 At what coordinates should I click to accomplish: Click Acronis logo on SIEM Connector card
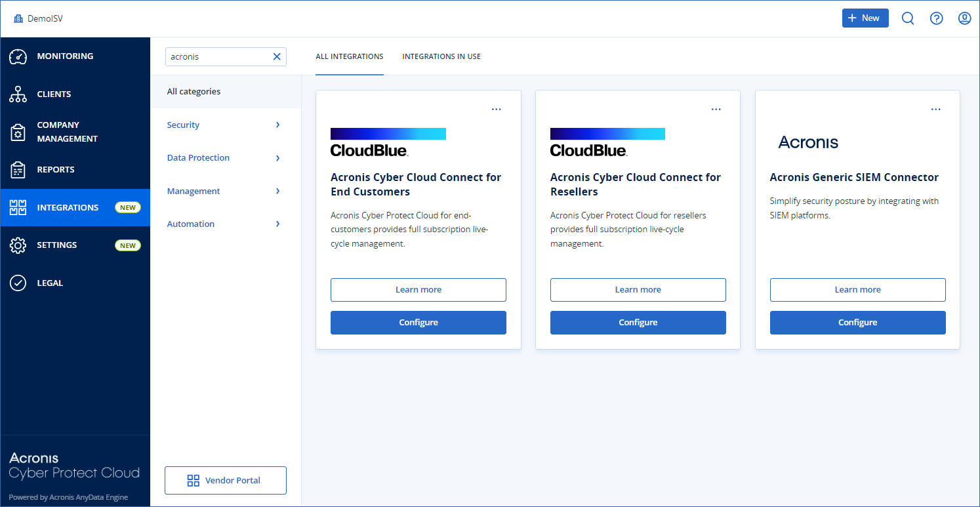(808, 142)
